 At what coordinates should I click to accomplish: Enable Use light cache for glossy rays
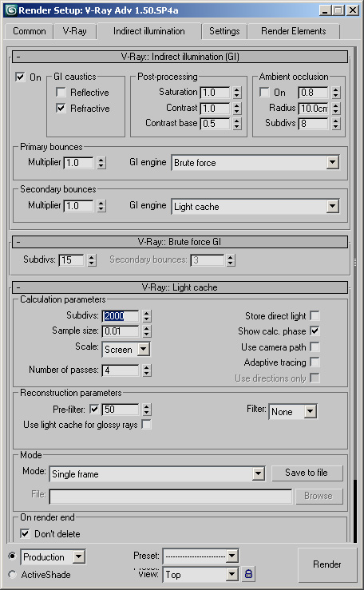[x=146, y=425]
